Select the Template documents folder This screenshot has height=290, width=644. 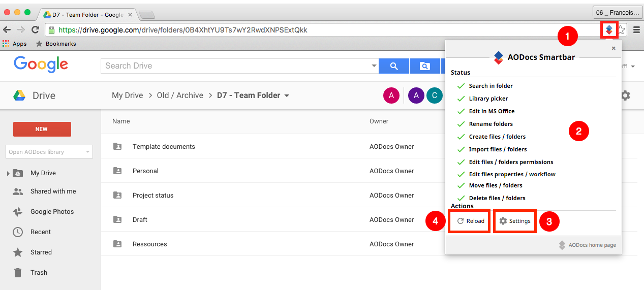click(x=273, y=147)
